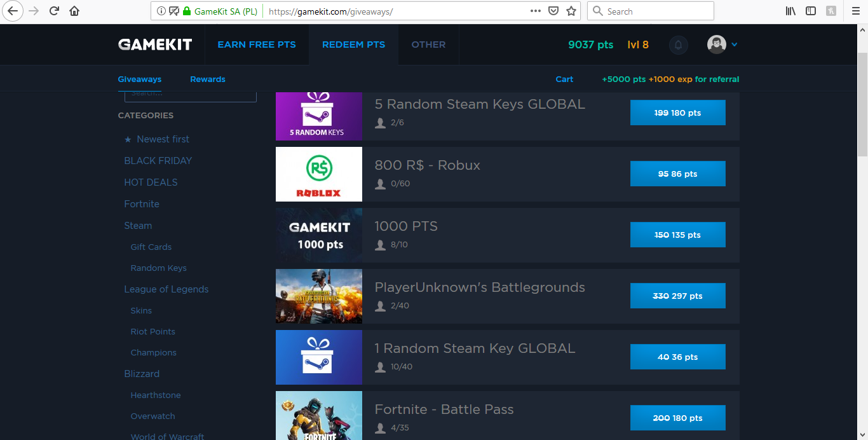Open the PUBG Battlegrounds thumbnail
This screenshot has width=868, height=440.
pyautogui.click(x=319, y=296)
